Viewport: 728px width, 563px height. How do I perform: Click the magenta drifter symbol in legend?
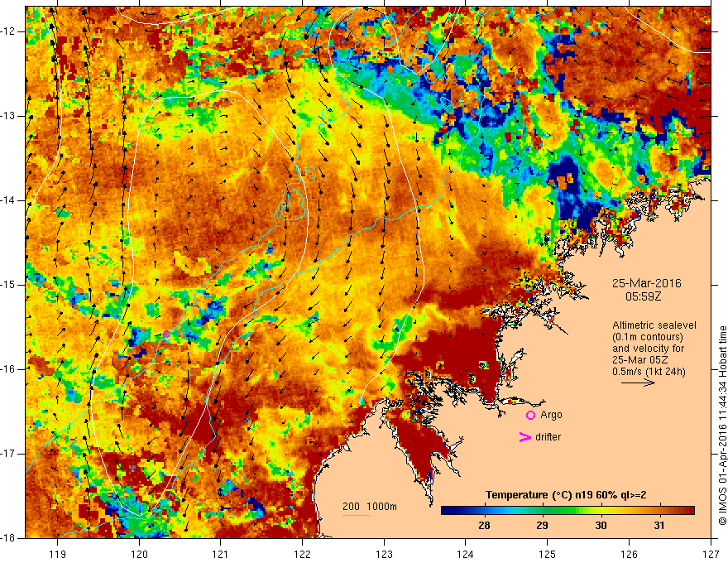tap(524, 437)
